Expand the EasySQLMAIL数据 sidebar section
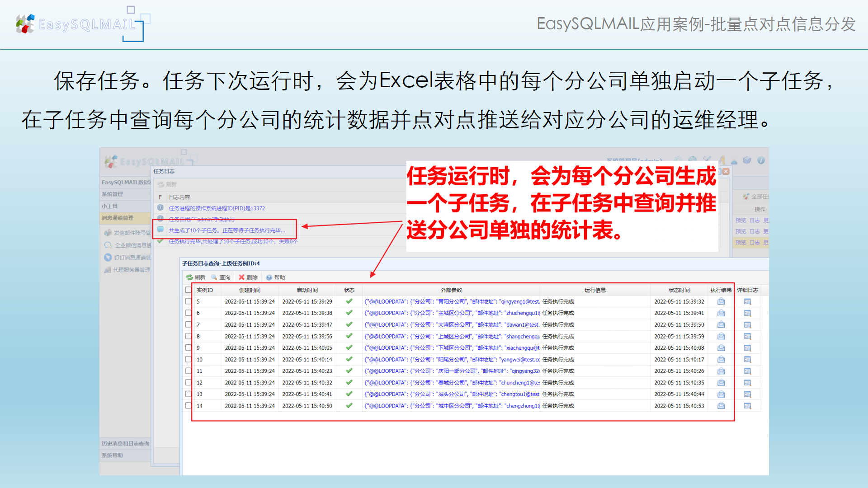The image size is (868, 488). pos(125,183)
